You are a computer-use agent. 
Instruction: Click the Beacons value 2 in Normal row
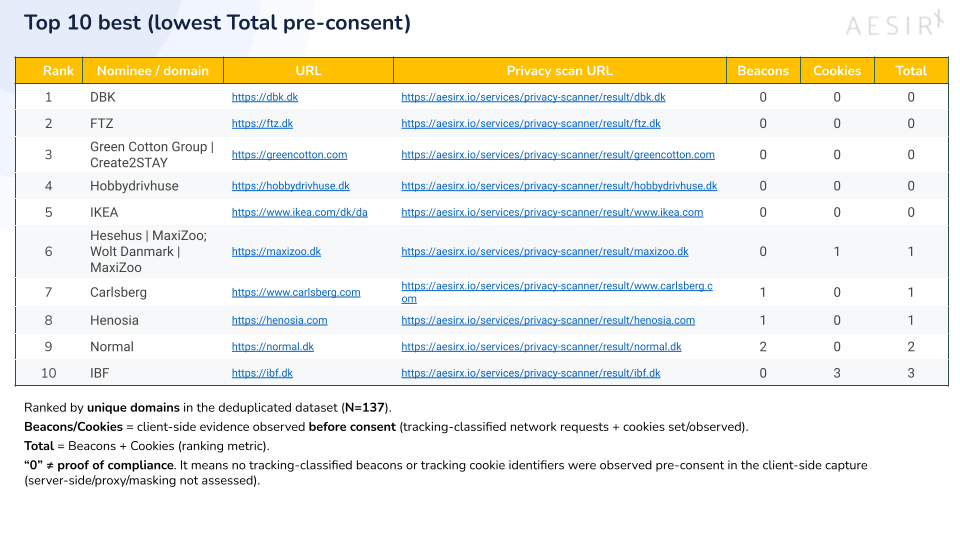click(x=763, y=347)
